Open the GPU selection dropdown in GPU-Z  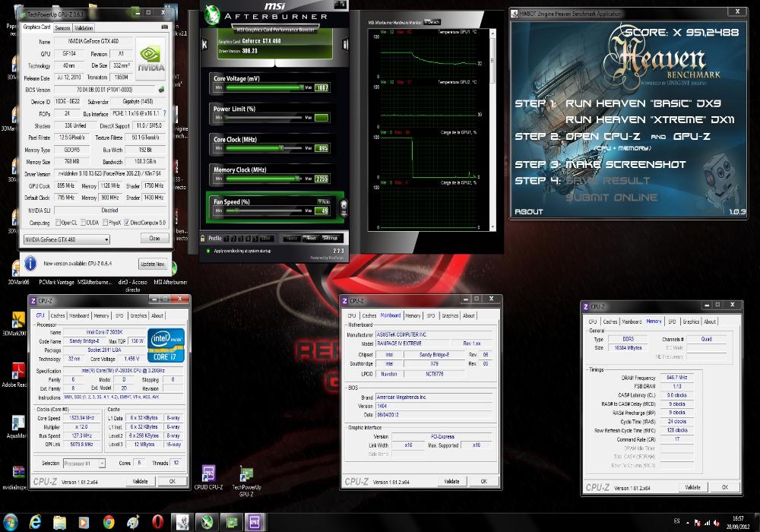click(x=67, y=240)
